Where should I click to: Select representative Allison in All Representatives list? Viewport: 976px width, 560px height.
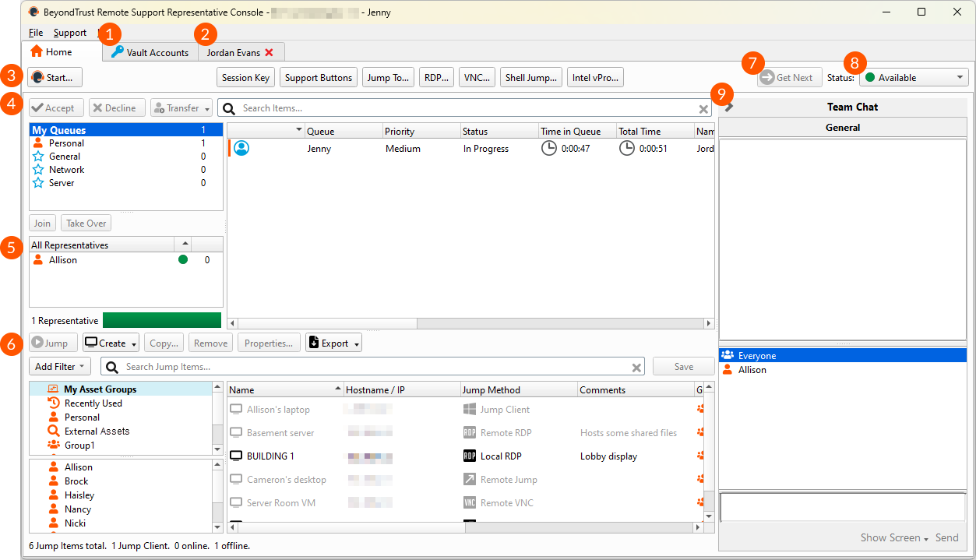point(126,260)
